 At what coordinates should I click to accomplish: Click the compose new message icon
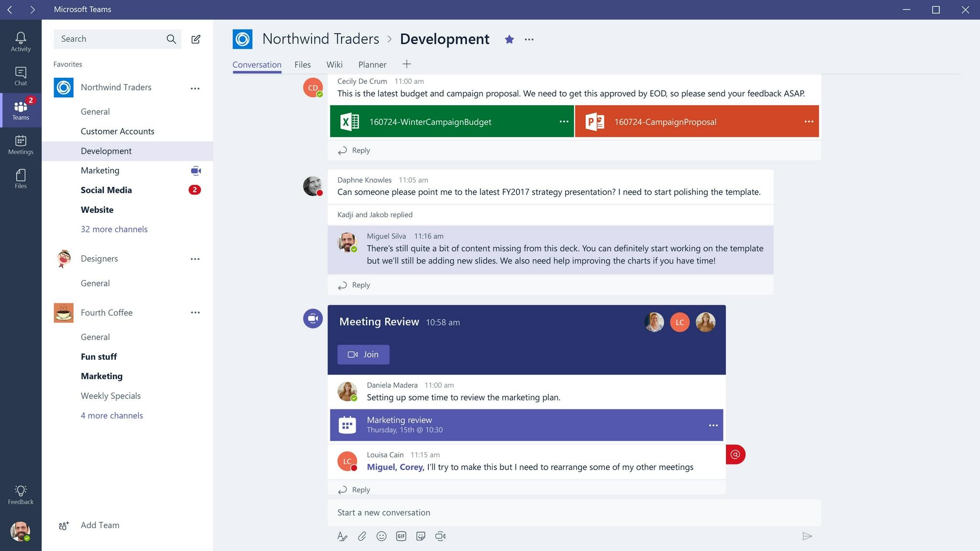pyautogui.click(x=197, y=39)
